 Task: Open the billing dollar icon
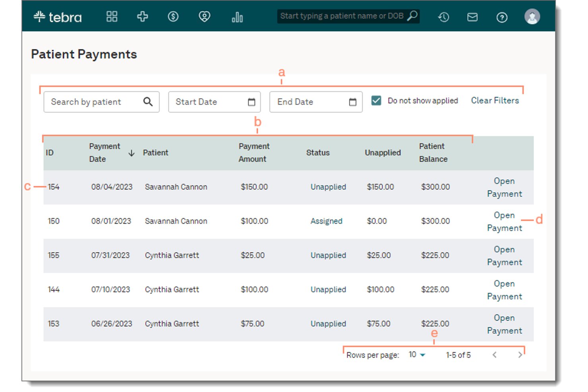point(173,17)
